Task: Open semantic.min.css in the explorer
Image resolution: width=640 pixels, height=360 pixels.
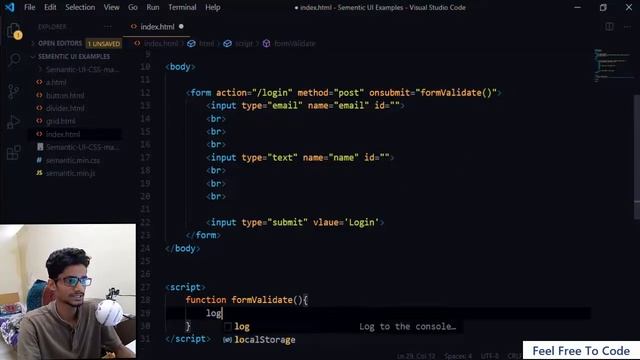Action: 73,160
